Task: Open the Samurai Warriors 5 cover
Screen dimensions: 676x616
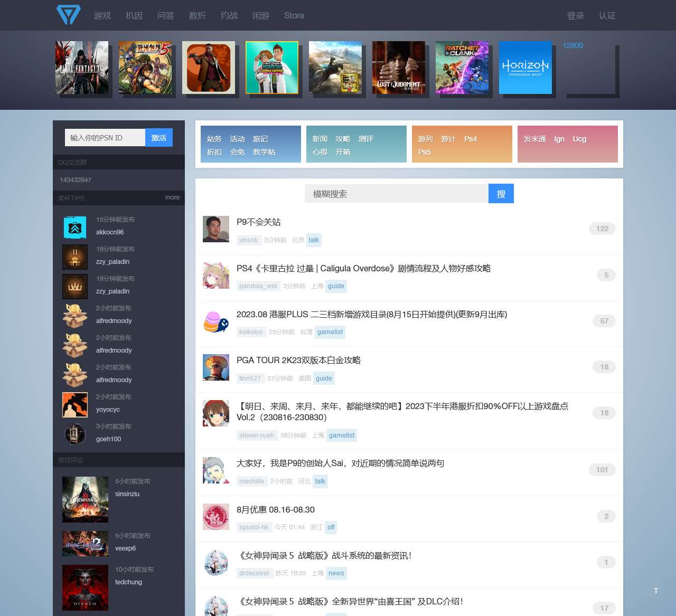Action: pyautogui.click(x=145, y=68)
